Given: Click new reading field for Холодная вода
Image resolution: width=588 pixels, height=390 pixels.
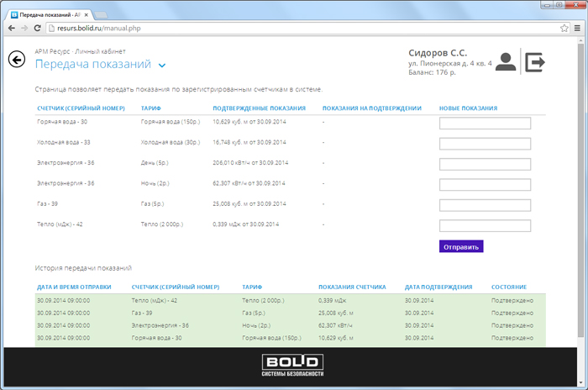Looking at the screenshot, I should point(485,144).
